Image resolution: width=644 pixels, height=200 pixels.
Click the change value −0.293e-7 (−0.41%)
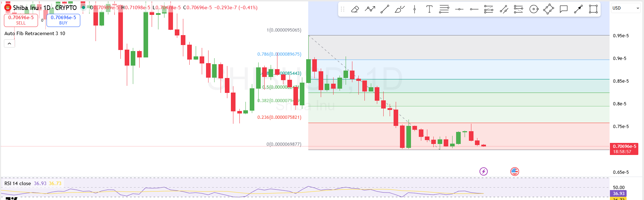(236, 7)
